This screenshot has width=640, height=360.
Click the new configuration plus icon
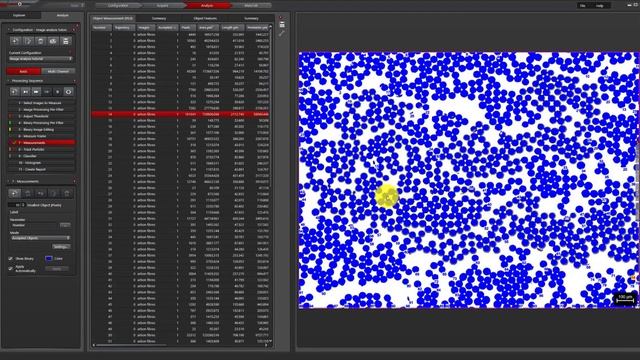[16, 41]
